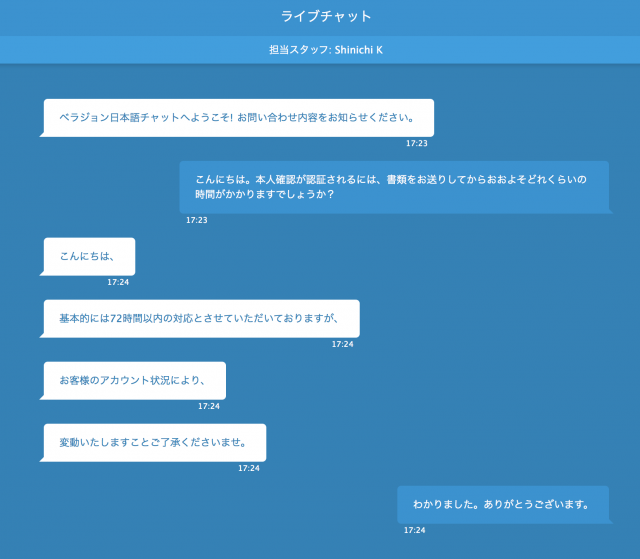Click the timestamp below ご了承くださいませ message
640x559 pixels.
(248, 468)
